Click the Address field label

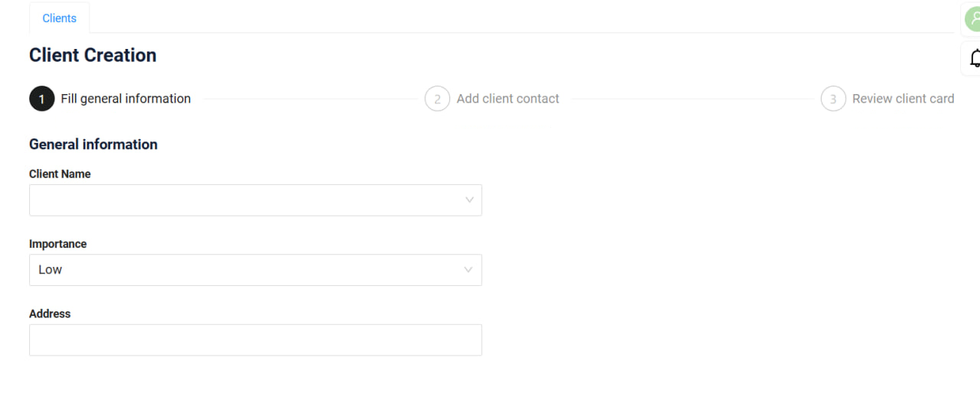[x=50, y=314]
